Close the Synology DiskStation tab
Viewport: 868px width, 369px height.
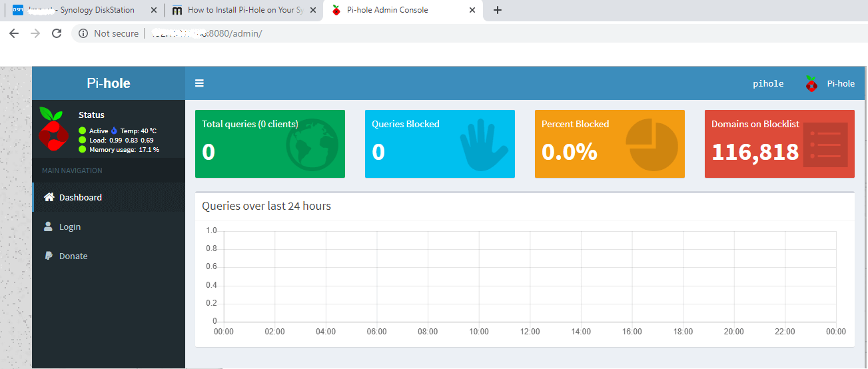154,10
